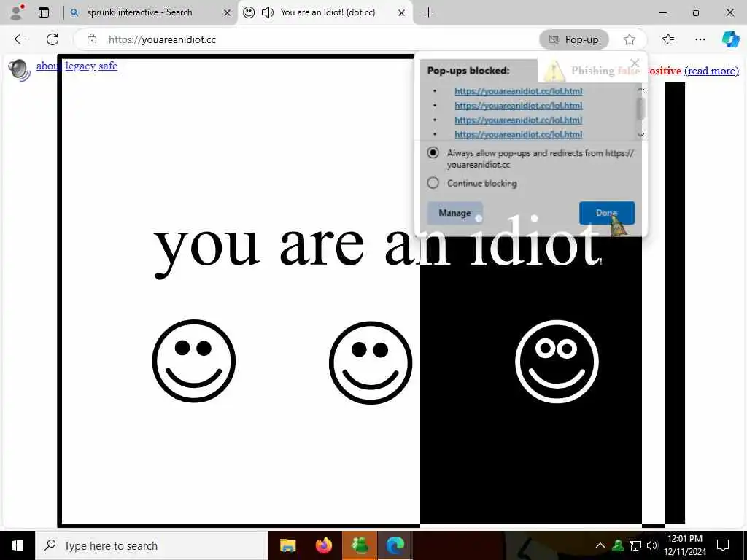Open the tab actions menu icon
Viewport: 747px width, 560px height.
[44, 12]
